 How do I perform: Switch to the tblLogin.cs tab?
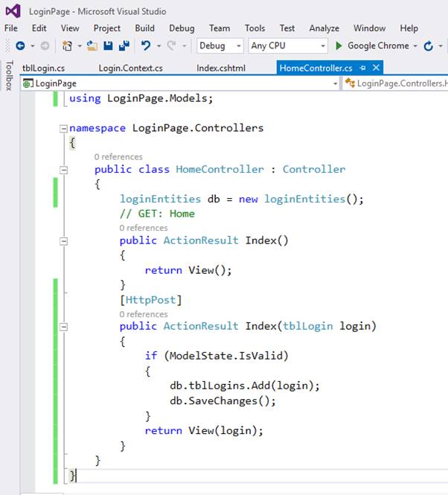click(x=44, y=68)
